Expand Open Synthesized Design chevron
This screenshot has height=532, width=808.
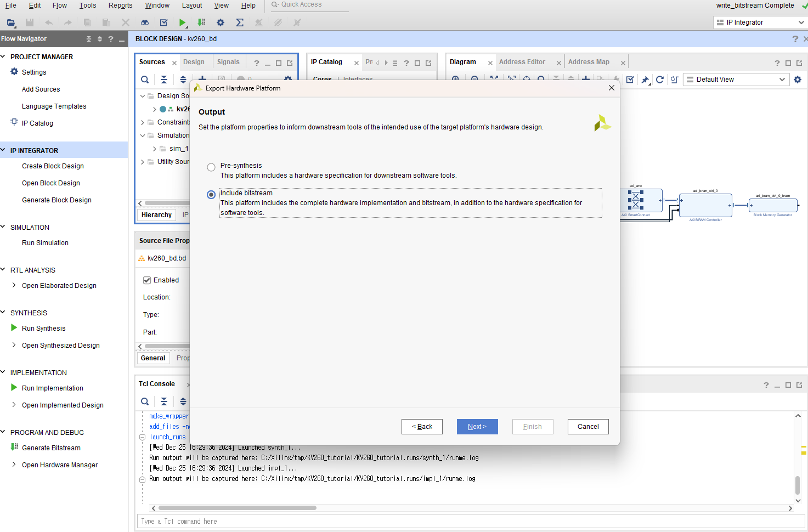coord(14,345)
